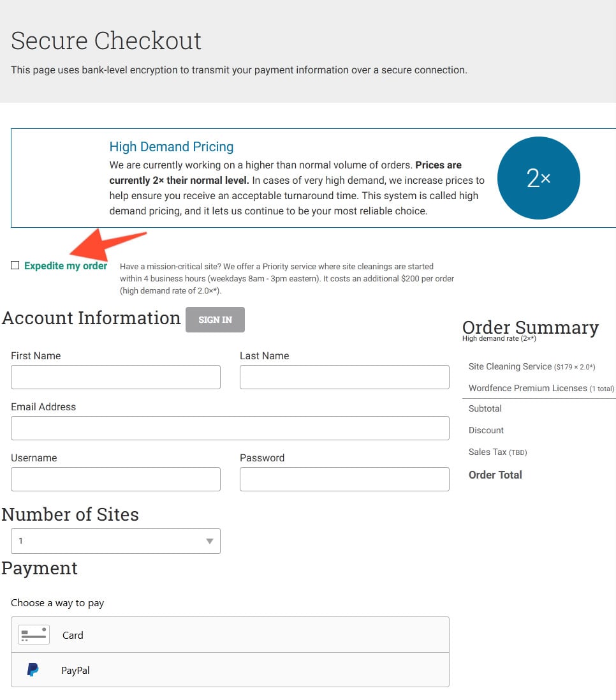Screen dimensions: 616x700
Task: Choose the Card payment option
Action: 230,635
